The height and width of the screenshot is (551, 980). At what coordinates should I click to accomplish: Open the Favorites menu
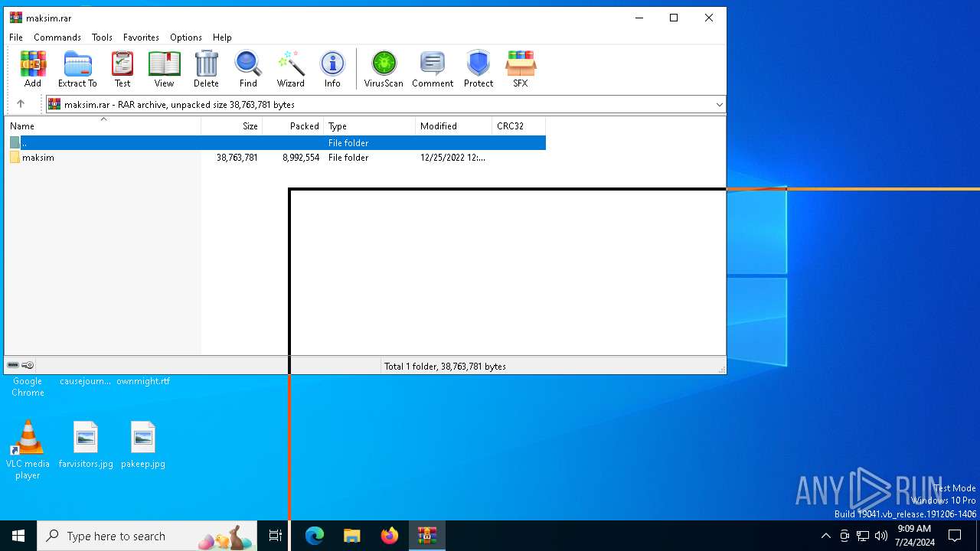(x=141, y=37)
